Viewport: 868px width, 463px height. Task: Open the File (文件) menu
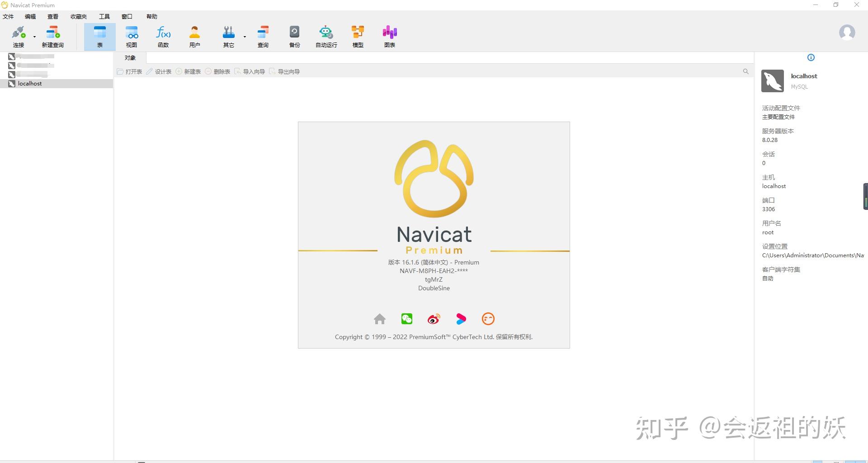pyautogui.click(x=8, y=16)
